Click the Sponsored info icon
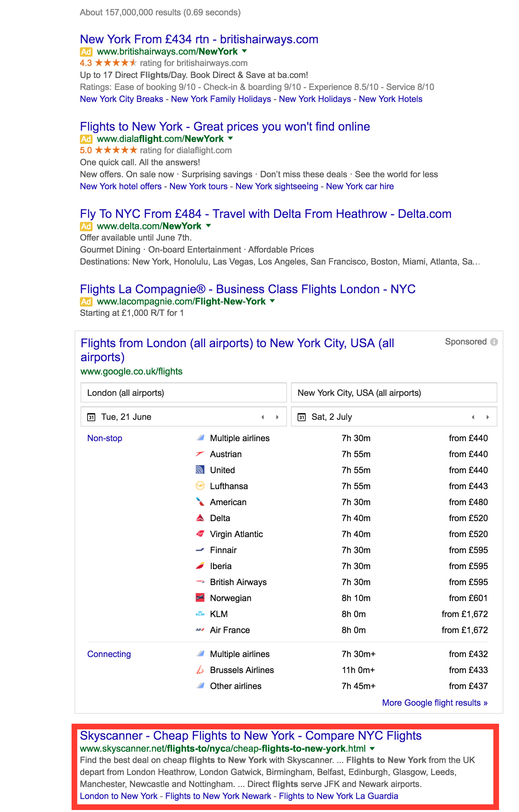Image resolution: width=519 pixels, height=812 pixels. click(x=494, y=342)
